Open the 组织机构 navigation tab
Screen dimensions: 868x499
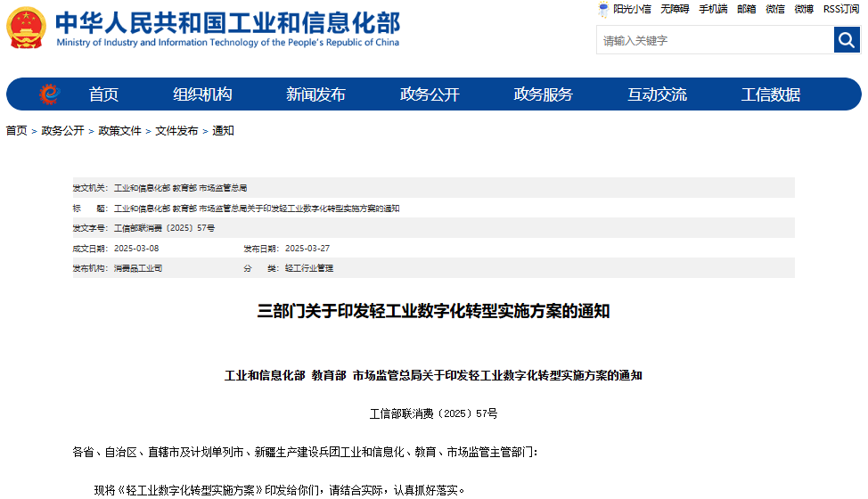[202, 94]
